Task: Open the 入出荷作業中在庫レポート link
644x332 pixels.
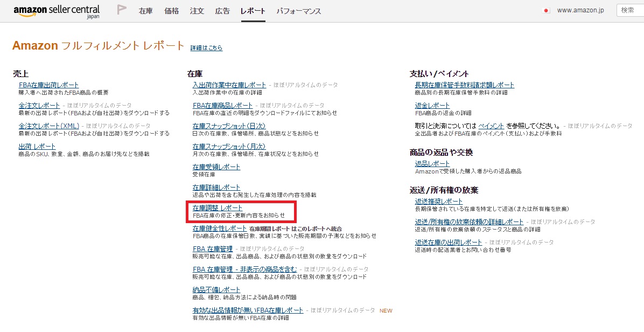Action: coord(229,85)
